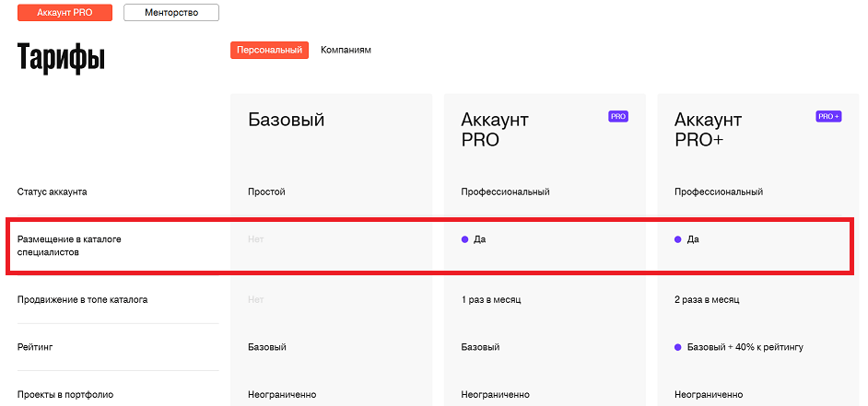Click Продвижение в топе каталога label

[82, 300]
